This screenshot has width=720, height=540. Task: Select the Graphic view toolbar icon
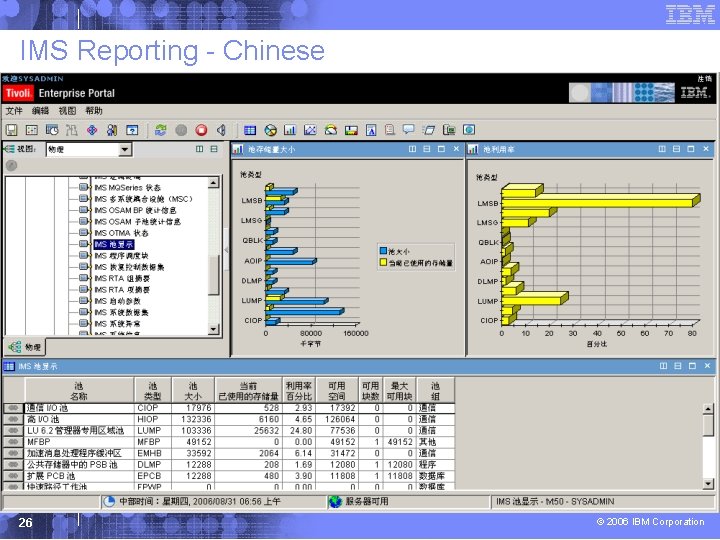[x=429, y=130]
